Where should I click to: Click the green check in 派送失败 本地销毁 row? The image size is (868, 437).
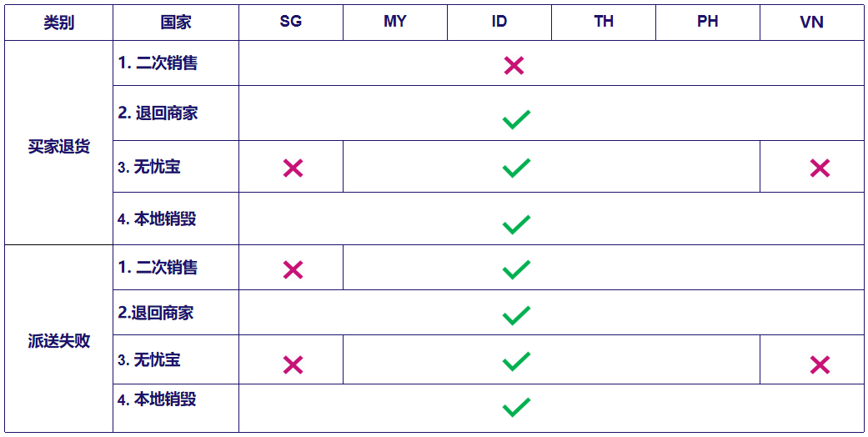[516, 407]
